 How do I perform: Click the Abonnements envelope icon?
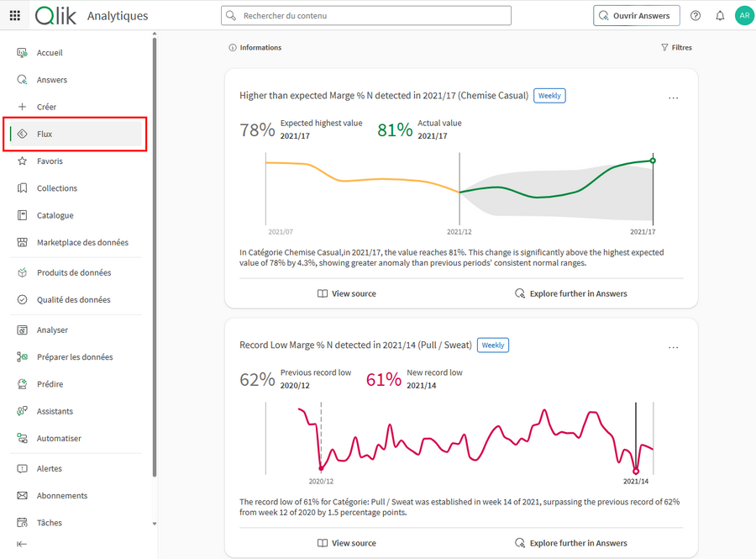coord(22,495)
